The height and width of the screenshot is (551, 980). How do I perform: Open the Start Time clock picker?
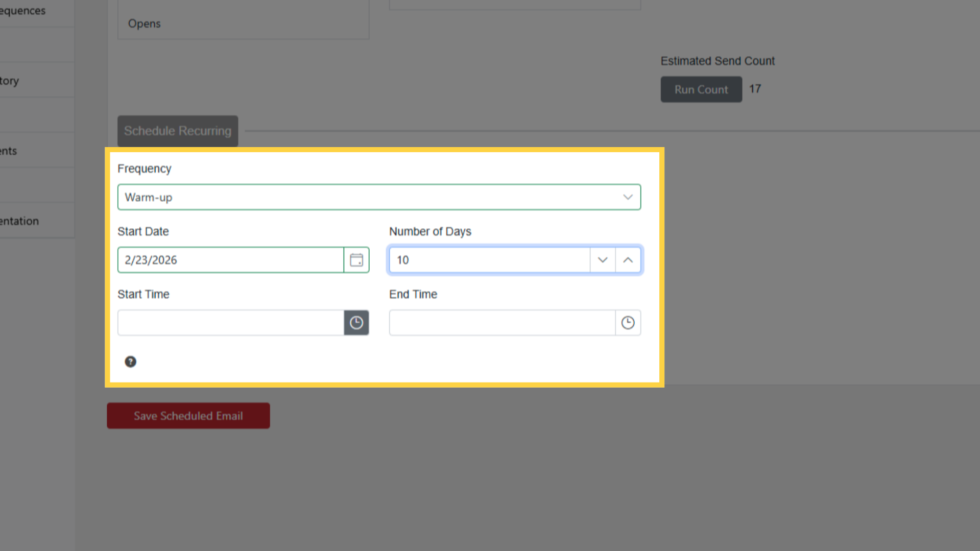pyautogui.click(x=356, y=323)
